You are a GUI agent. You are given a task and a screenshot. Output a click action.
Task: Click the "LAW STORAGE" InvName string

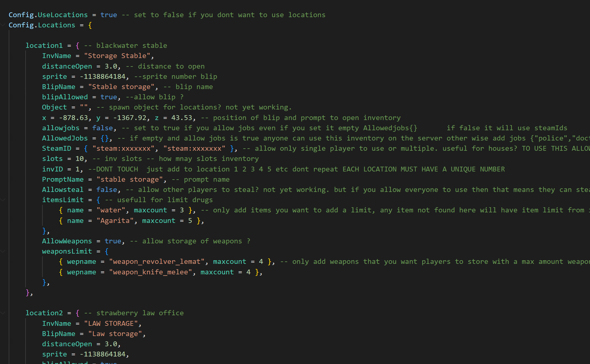(x=111, y=323)
